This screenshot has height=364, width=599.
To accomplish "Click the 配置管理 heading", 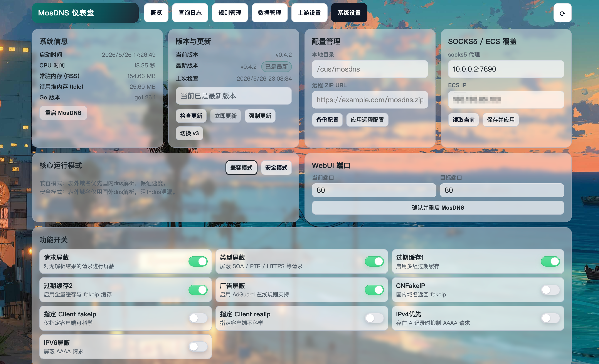I will coord(326,42).
